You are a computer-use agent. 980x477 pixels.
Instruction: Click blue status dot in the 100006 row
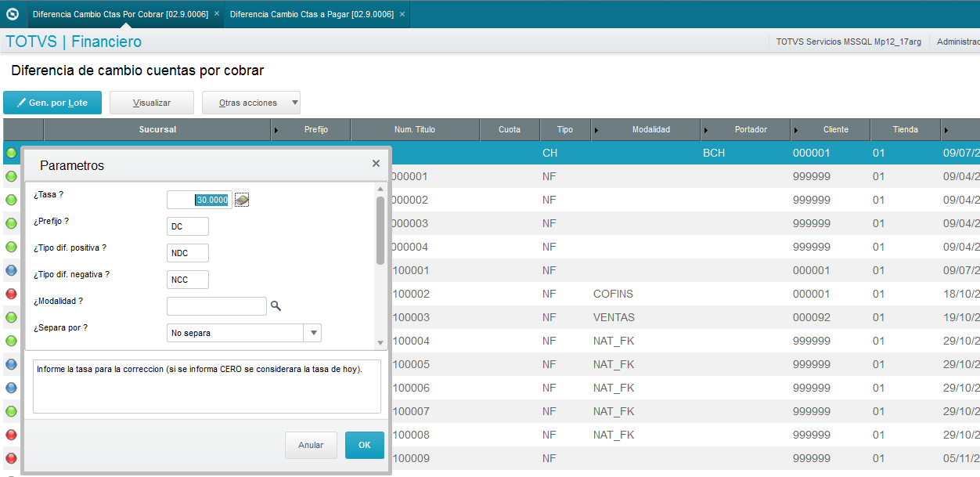tap(12, 388)
